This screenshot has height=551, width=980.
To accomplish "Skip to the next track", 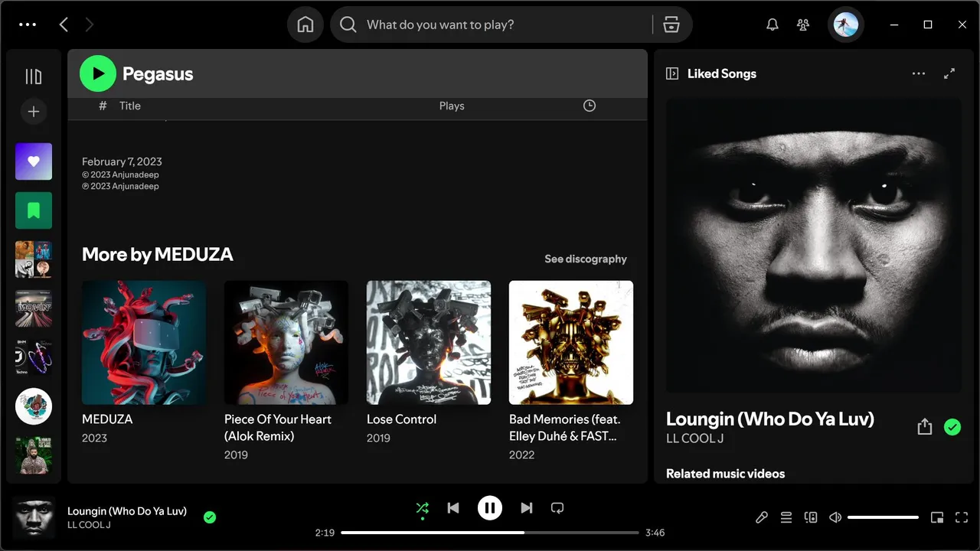I will pyautogui.click(x=527, y=507).
